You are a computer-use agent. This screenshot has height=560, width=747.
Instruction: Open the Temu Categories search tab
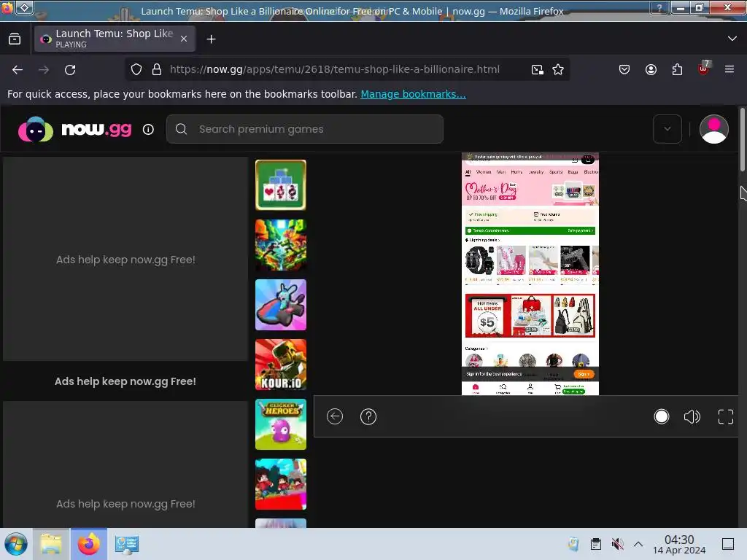pos(503,389)
